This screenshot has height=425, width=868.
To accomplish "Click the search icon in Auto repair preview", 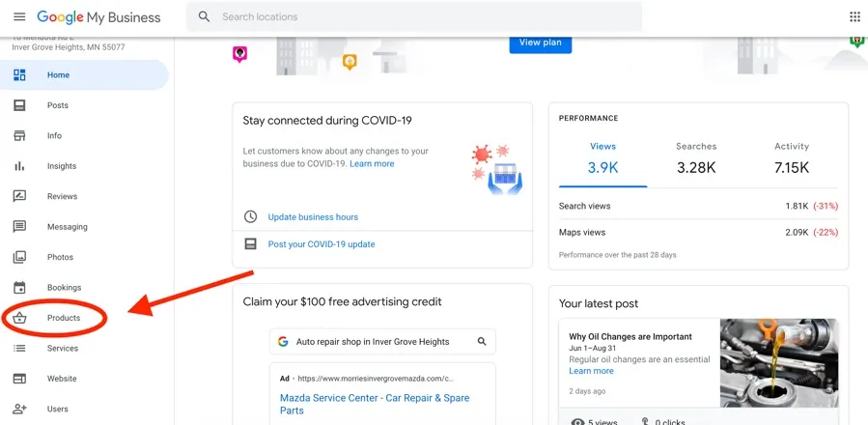I will coord(482,341).
